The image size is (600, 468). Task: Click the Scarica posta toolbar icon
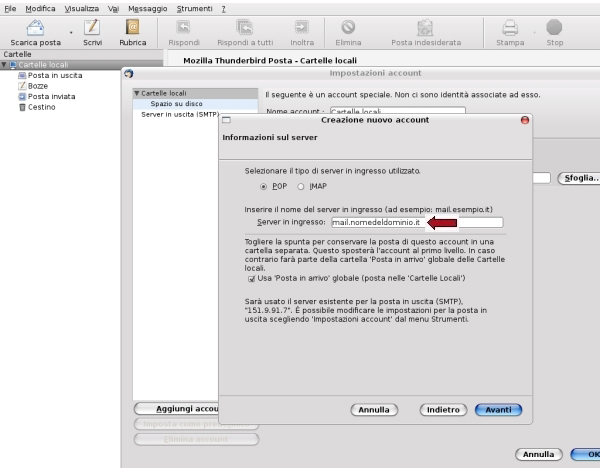click(x=35, y=28)
